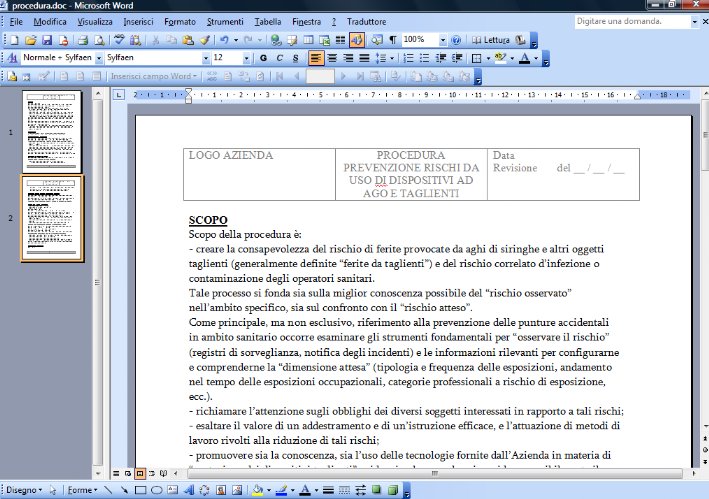Open the Normale + Sylfaen style dropdown
The height and width of the screenshot is (499, 709).
pos(97,58)
